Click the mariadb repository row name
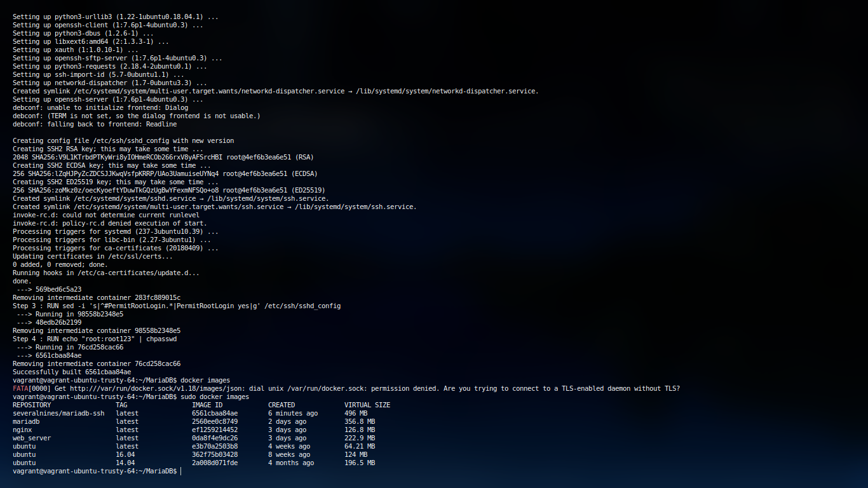 coord(26,422)
